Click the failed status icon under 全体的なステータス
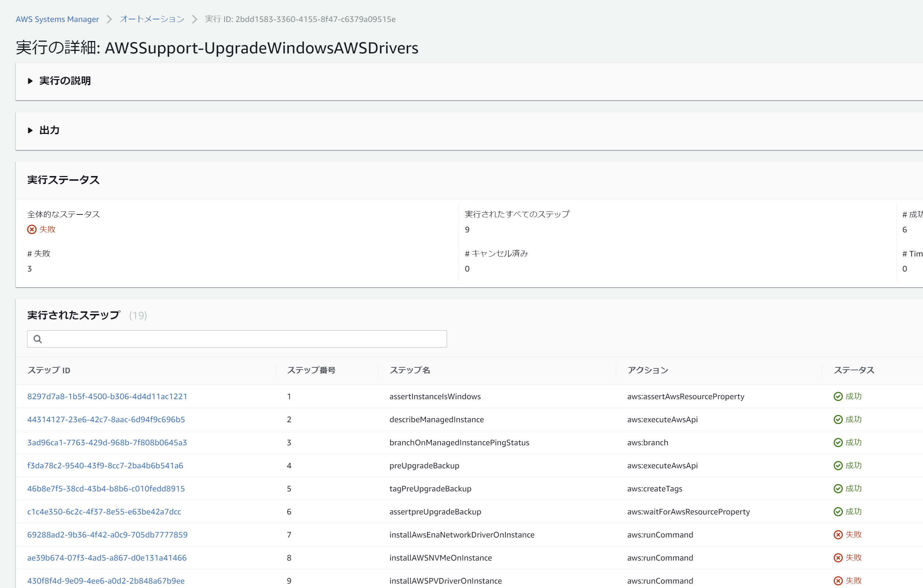The height and width of the screenshot is (588, 923). 32,229
